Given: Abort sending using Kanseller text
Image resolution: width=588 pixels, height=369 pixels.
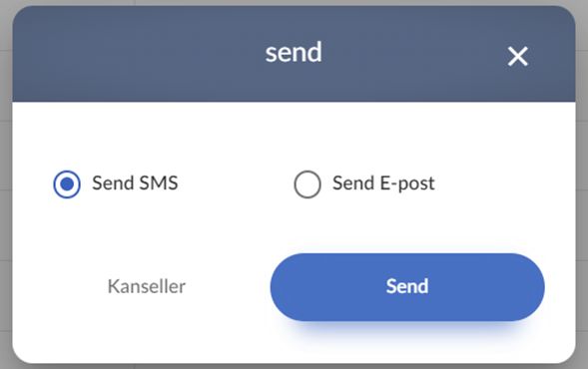Looking at the screenshot, I should (x=147, y=286).
